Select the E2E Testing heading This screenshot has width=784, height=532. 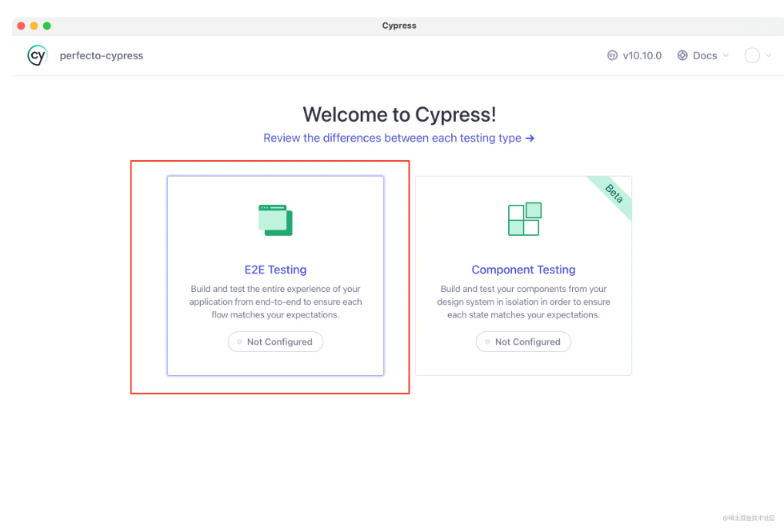click(275, 270)
